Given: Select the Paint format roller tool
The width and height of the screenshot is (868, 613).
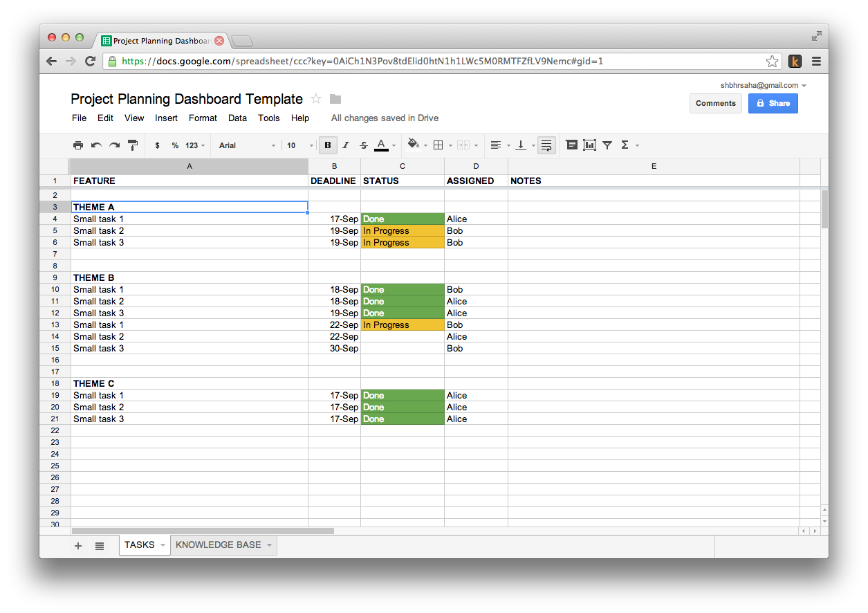Looking at the screenshot, I should click(133, 145).
